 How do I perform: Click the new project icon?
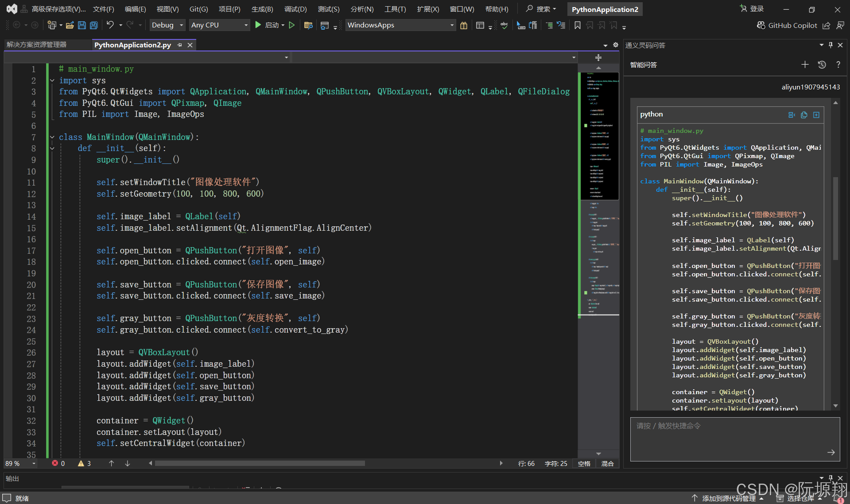[x=52, y=25]
